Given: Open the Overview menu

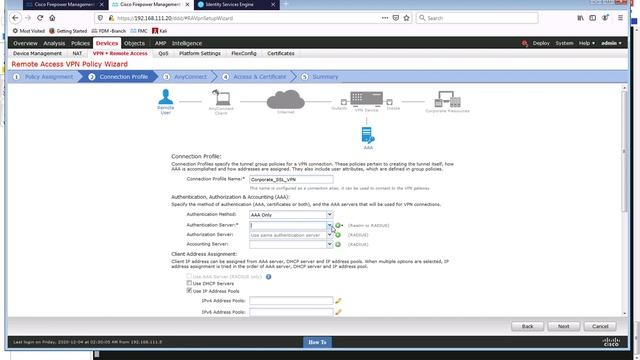Looking at the screenshot, I should [x=25, y=43].
